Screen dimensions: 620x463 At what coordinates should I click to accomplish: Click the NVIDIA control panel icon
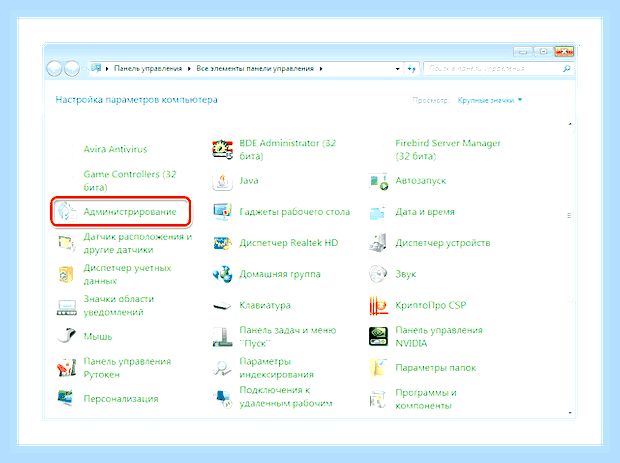click(378, 336)
